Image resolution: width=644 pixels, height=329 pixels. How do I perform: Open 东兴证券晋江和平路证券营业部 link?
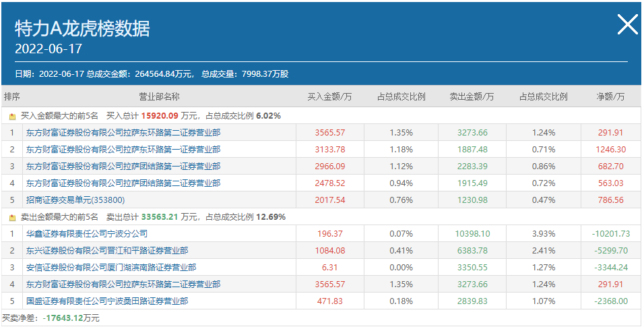(x=107, y=251)
